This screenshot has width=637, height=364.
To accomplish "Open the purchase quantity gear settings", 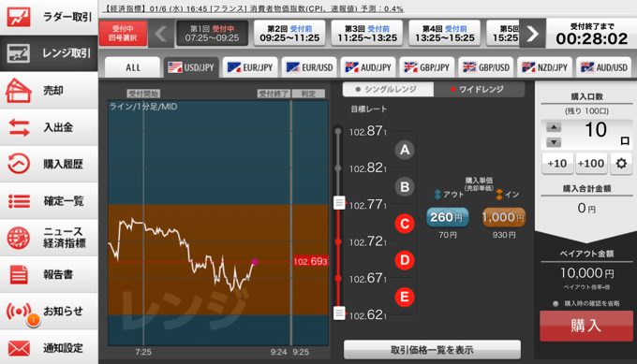I will pos(621,164).
